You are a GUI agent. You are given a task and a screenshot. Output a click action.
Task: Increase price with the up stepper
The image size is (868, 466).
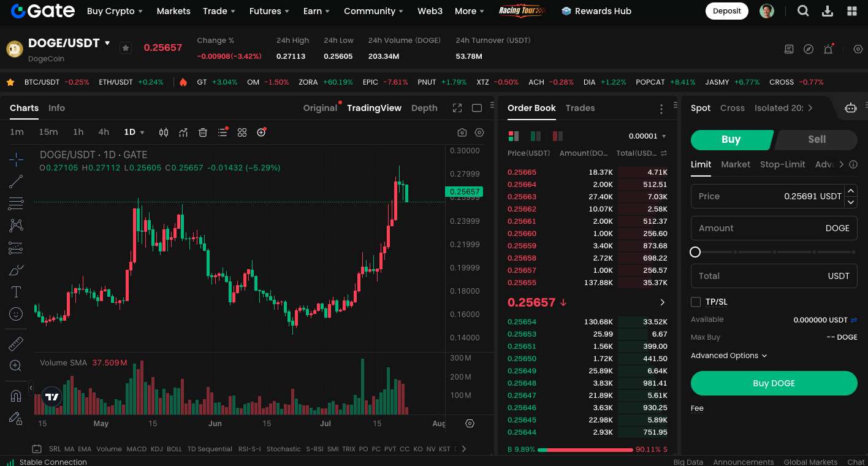(851, 191)
